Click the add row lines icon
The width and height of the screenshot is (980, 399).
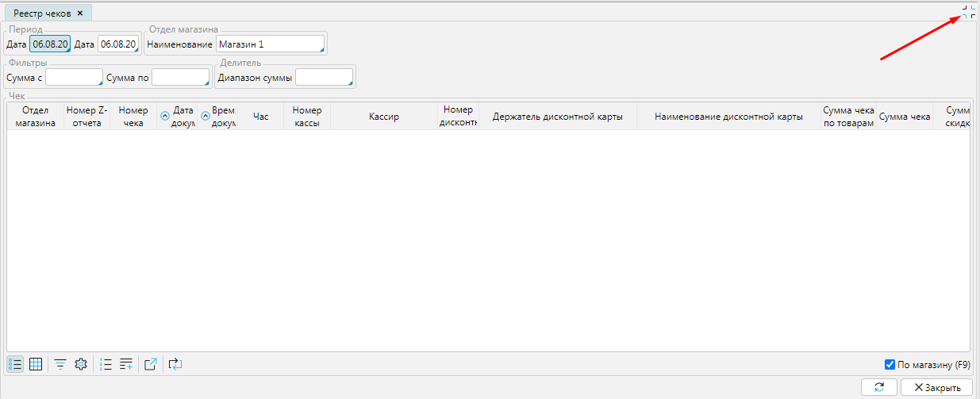point(126,364)
